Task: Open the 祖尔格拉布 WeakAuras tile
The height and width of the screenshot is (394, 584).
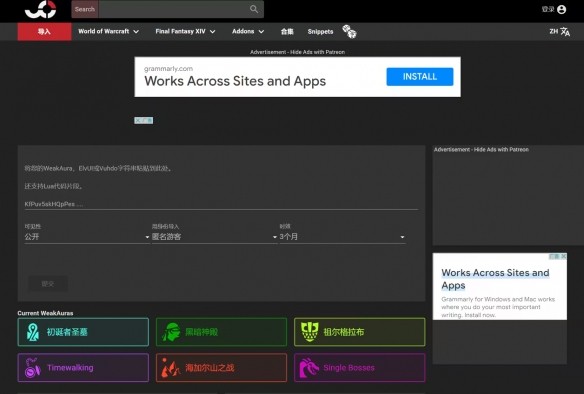Action: (x=359, y=332)
